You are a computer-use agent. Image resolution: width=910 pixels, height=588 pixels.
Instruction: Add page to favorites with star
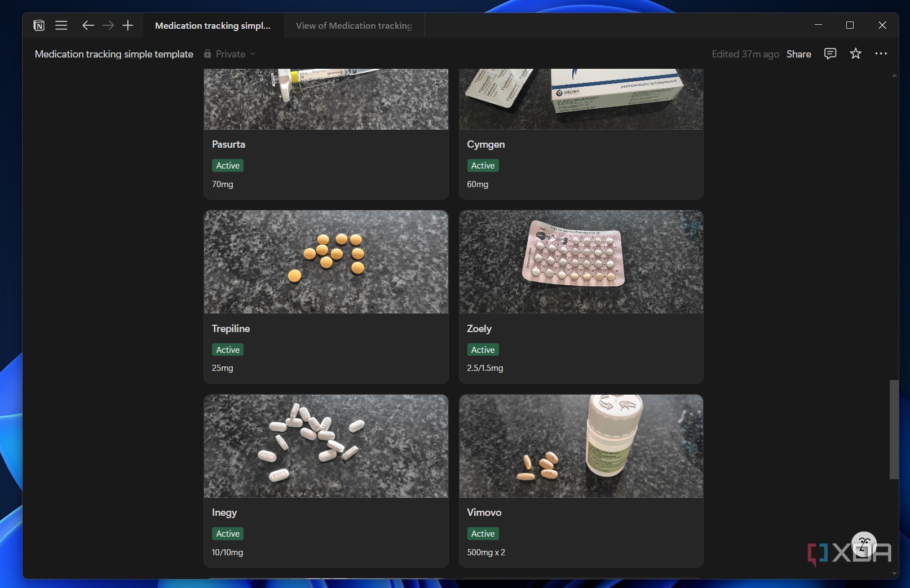[x=855, y=54]
